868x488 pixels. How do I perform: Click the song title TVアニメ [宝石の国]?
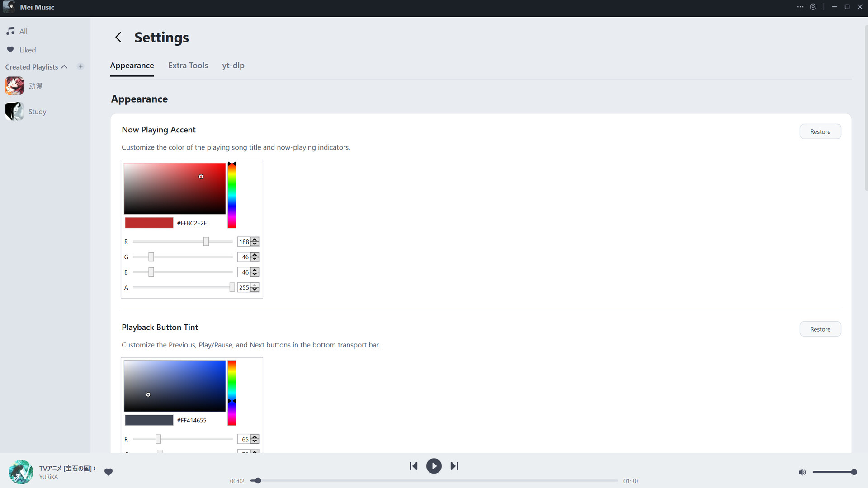pos(67,468)
